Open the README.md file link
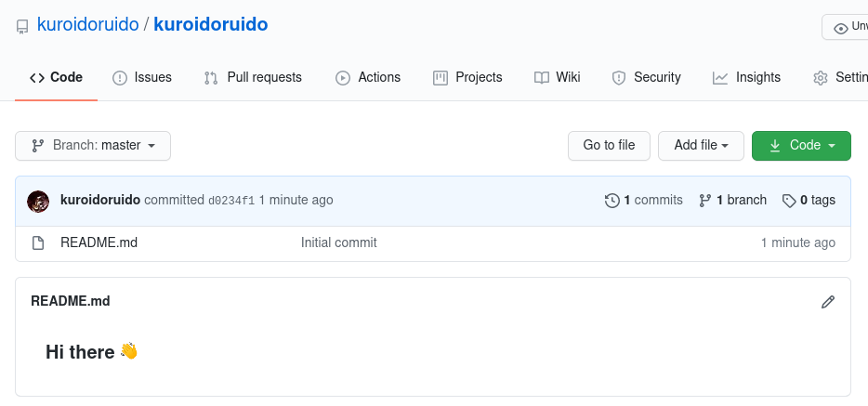868x406 pixels. [x=99, y=243]
